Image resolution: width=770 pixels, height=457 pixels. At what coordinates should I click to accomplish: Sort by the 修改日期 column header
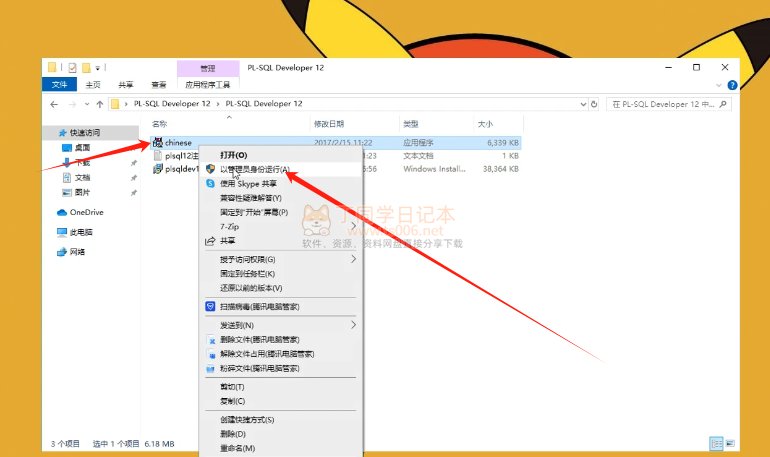click(329, 124)
